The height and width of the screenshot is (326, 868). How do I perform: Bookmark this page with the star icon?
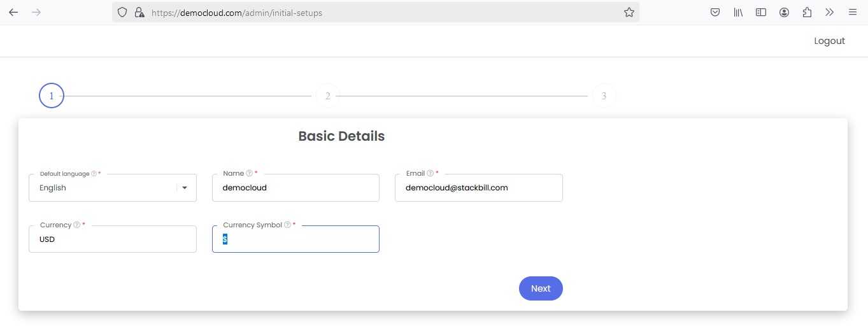click(x=629, y=12)
